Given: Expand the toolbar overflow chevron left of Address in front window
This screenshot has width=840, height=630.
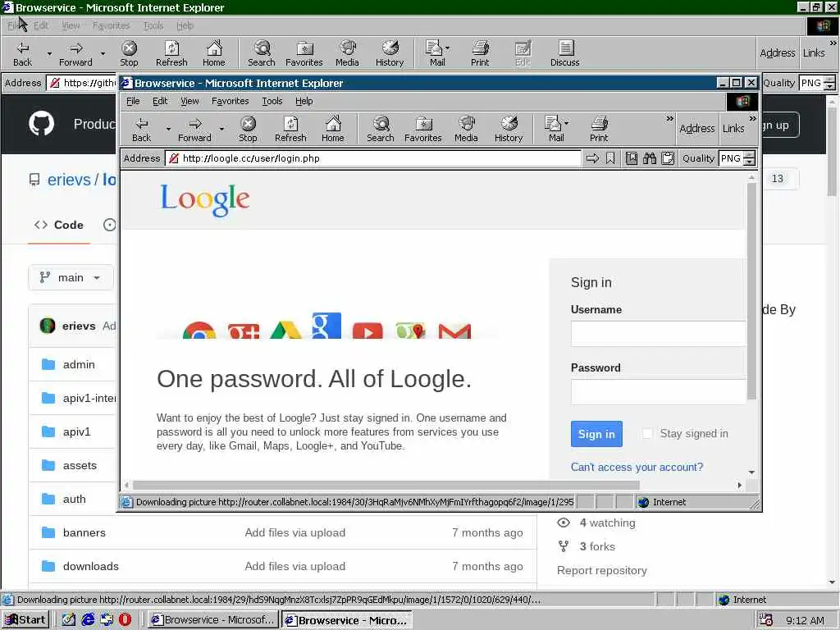Looking at the screenshot, I should point(669,118).
